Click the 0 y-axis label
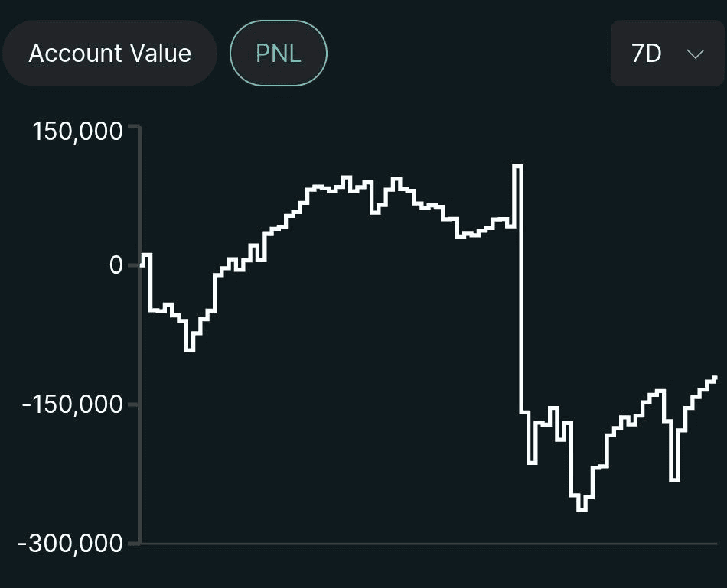727x588 pixels. (x=116, y=265)
